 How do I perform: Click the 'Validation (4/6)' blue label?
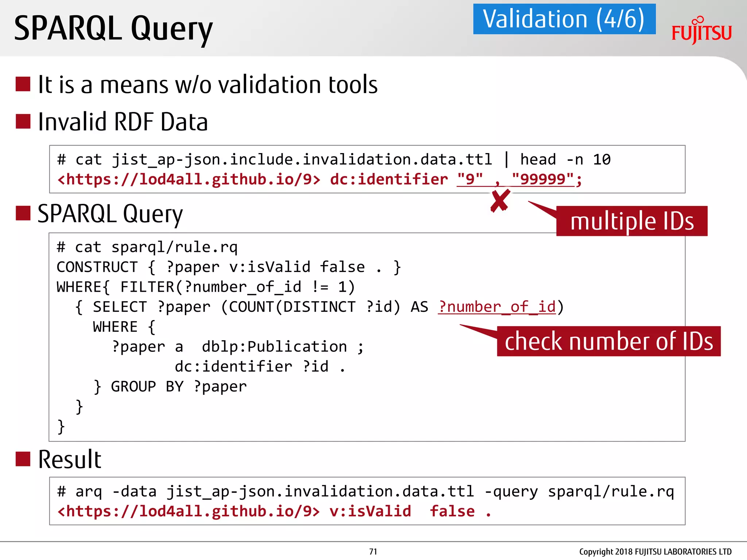[564, 19]
